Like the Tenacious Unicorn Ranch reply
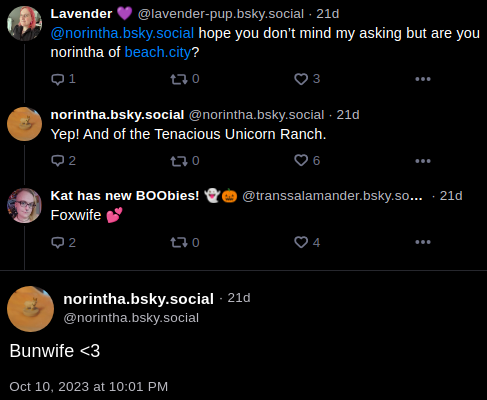The image size is (487, 400). tap(301, 160)
